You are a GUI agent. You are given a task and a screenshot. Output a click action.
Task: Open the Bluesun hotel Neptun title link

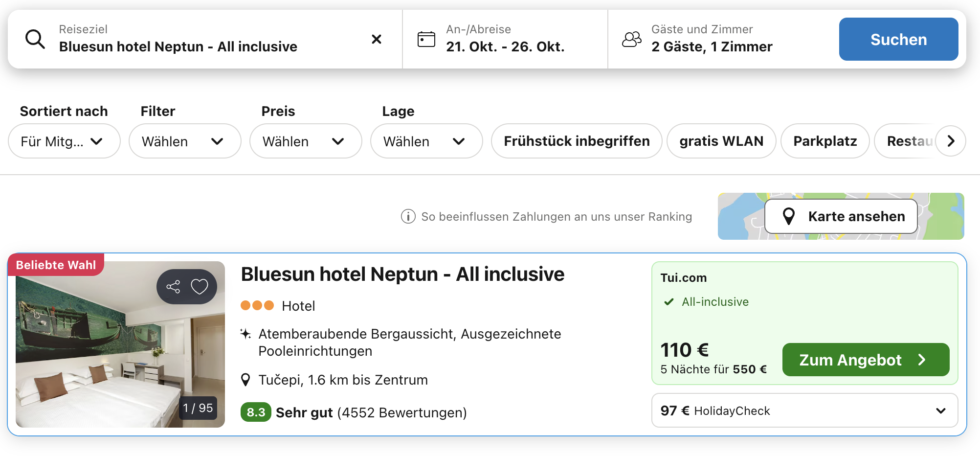point(402,274)
